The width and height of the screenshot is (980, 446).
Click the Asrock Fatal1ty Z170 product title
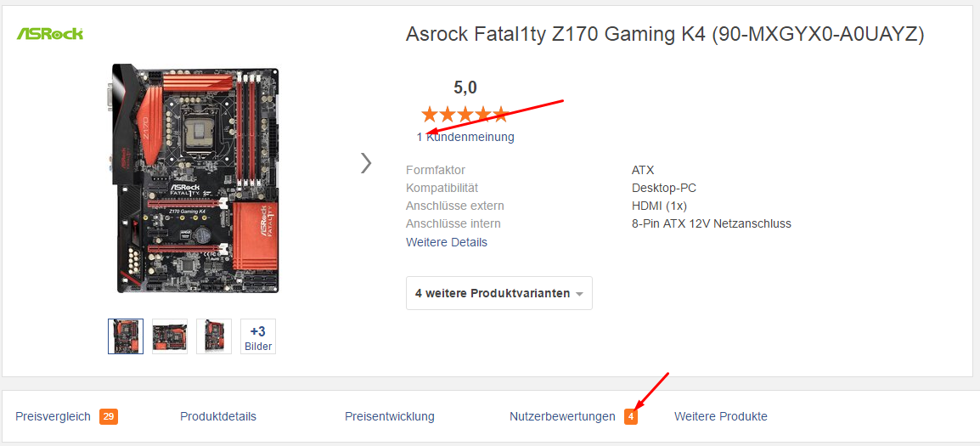pos(665,34)
